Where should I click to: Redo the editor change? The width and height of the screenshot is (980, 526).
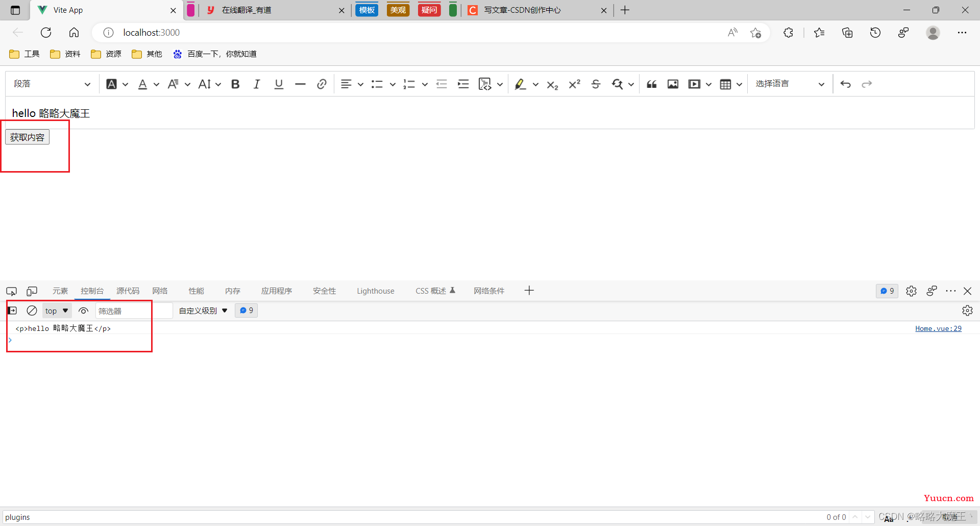pyautogui.click(x=867, y=84)
